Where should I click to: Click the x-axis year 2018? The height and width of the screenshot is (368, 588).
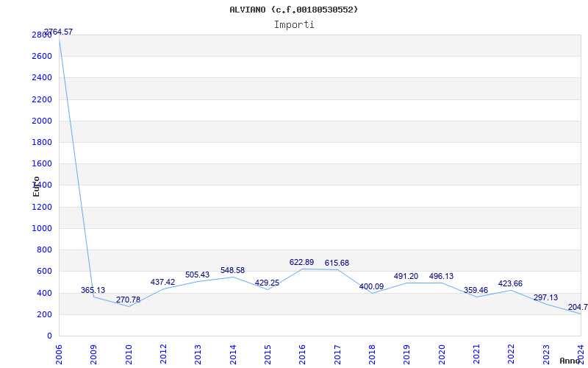click(x=372, y=354)
